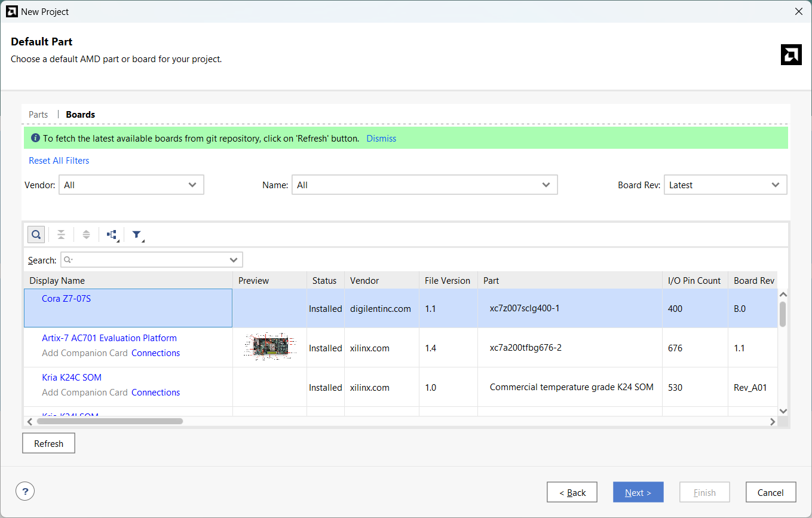Open the board connections hierarchy icon

pyautogui.click(x=112, y=235)
